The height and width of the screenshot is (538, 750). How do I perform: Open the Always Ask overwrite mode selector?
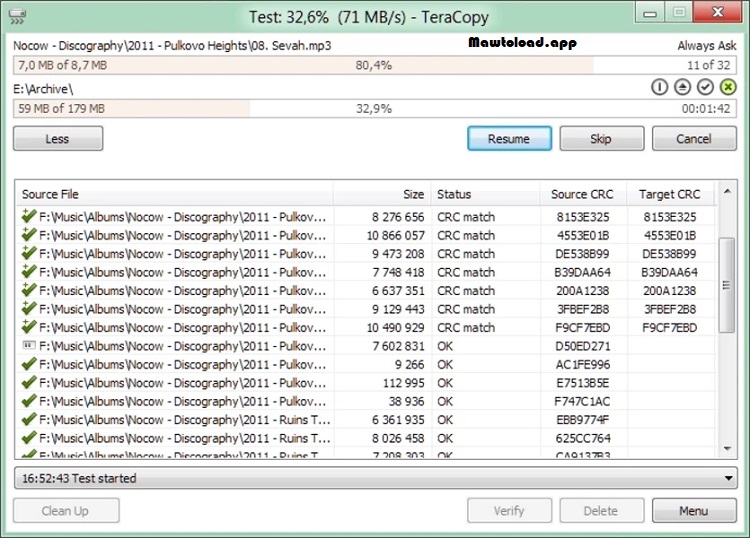point(706,45)
